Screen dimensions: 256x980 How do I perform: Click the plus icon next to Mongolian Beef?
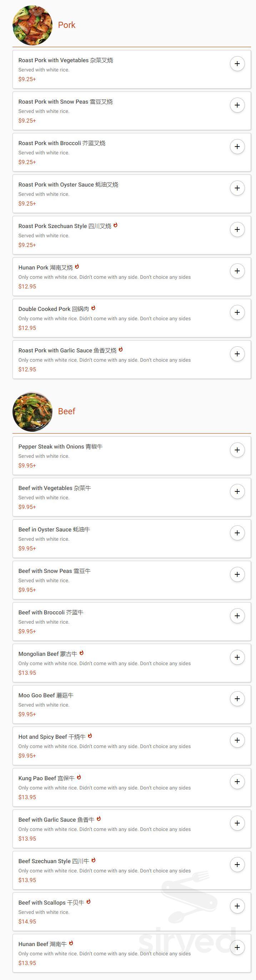237,657
